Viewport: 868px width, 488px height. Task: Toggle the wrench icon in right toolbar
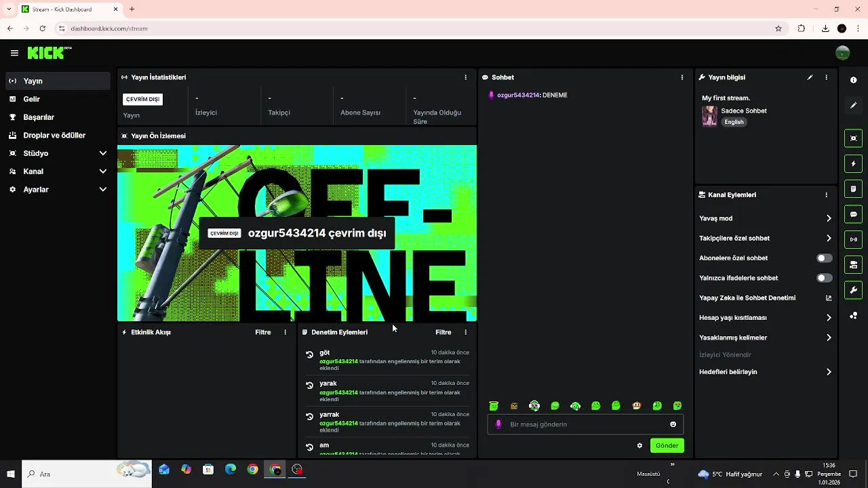point(853,290)
